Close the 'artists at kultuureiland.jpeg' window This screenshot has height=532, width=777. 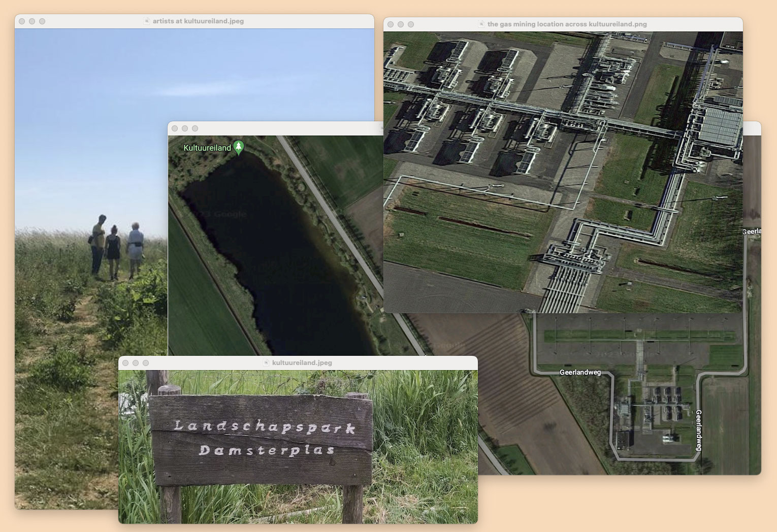click(x=22, y=21)
